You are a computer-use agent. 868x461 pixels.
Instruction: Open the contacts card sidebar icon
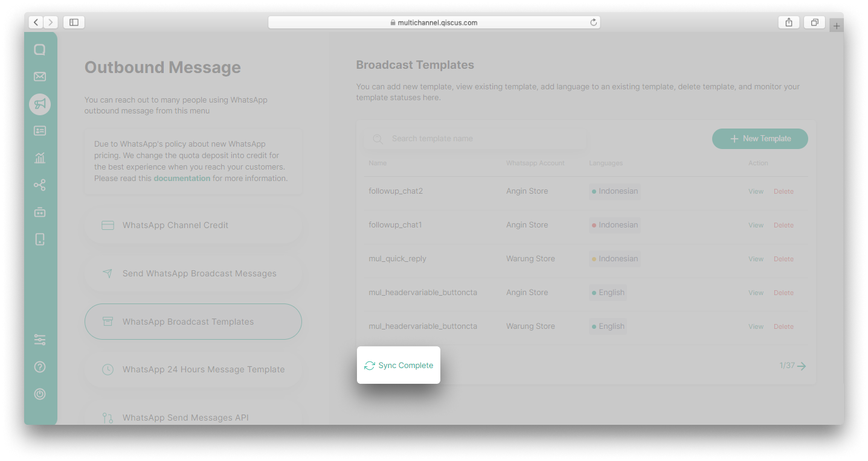[40, 131]
